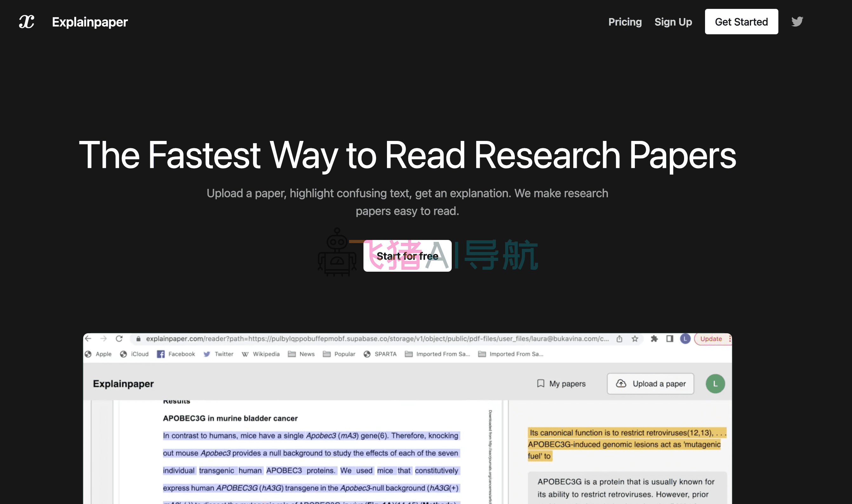
Task: Expand the News bookmark folder
Action: tap(301, 354)
